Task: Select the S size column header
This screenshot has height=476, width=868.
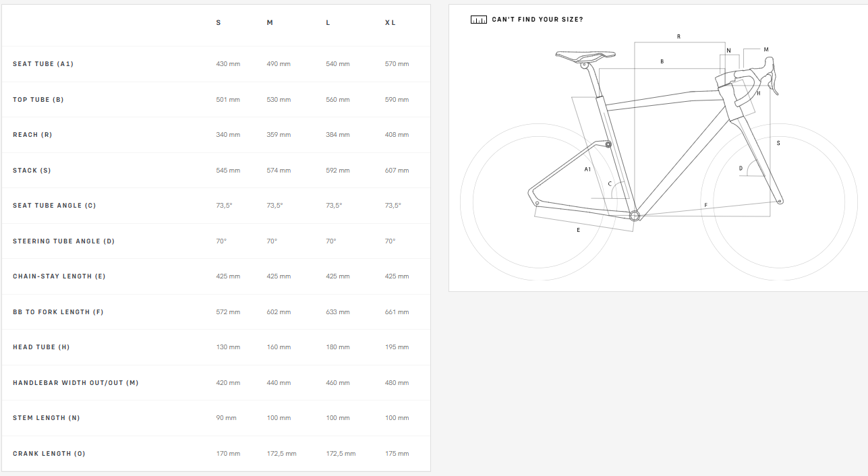Action: click(x=219, y=23)
